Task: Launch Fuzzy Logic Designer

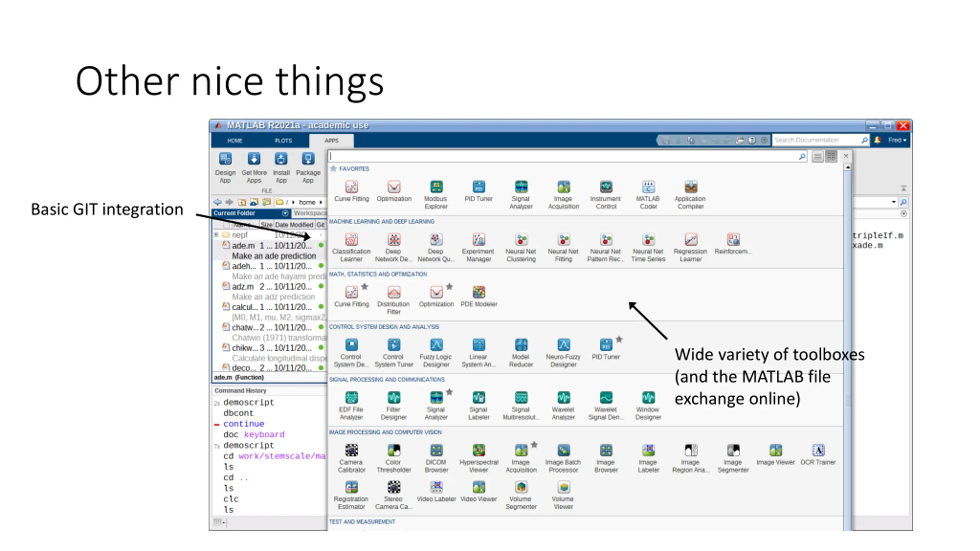Action: point(436,345)
